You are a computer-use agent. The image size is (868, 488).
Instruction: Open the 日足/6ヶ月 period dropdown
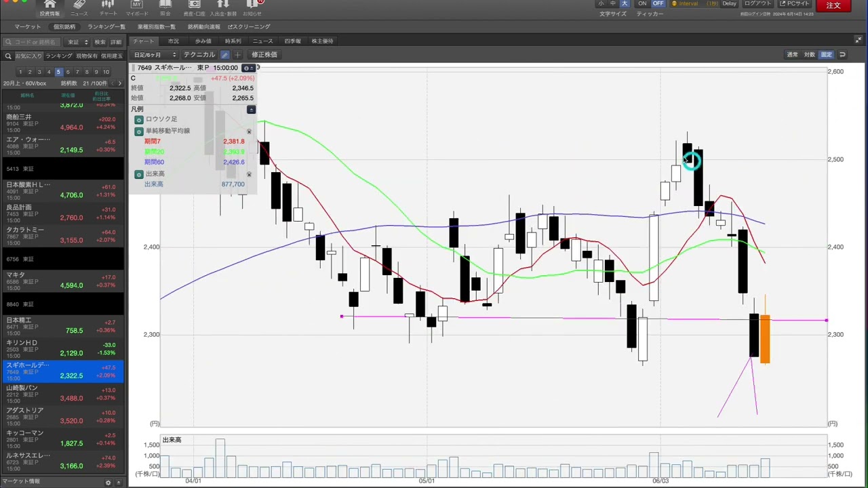tap(155, 55)
